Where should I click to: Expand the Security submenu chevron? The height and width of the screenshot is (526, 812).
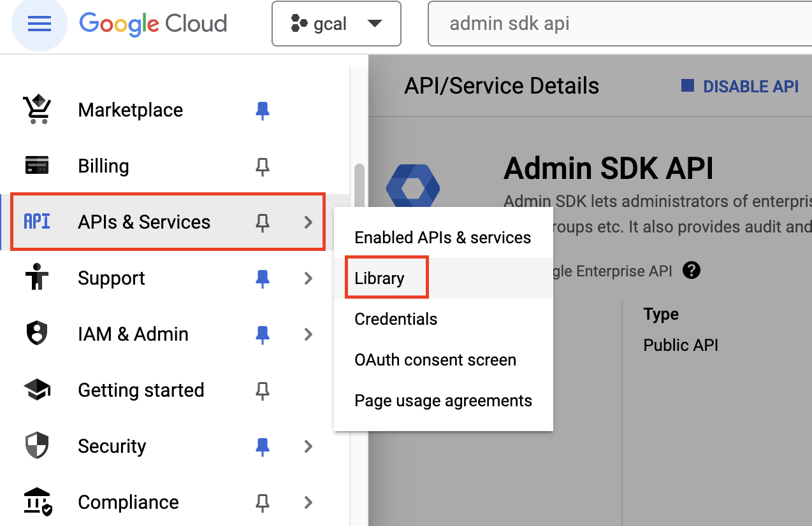[x=308, y=446]
